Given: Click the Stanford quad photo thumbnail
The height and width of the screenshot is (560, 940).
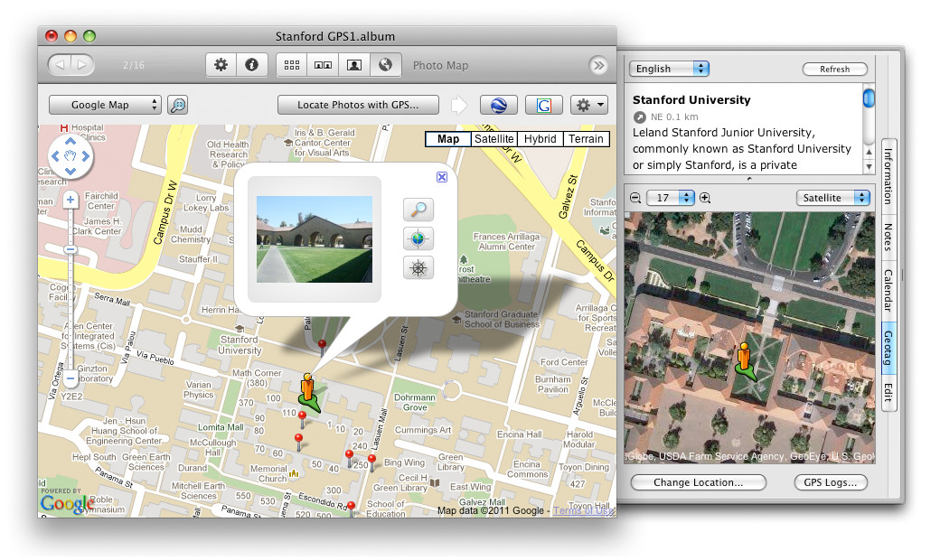Looking at the screenshot, I should pyautogui.click(x=315, y=239).
